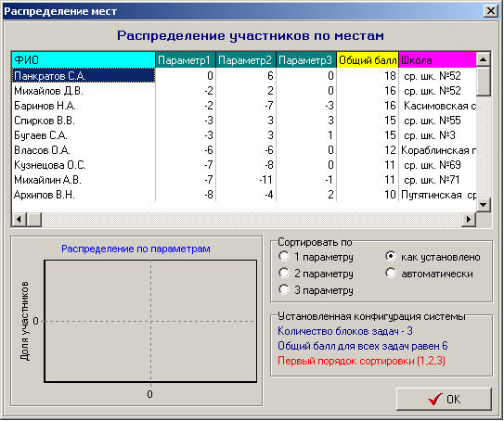Screen dimensions: 504x421
Task: Click the magenta 'Школа' column header
Action: tap(437, 60)
